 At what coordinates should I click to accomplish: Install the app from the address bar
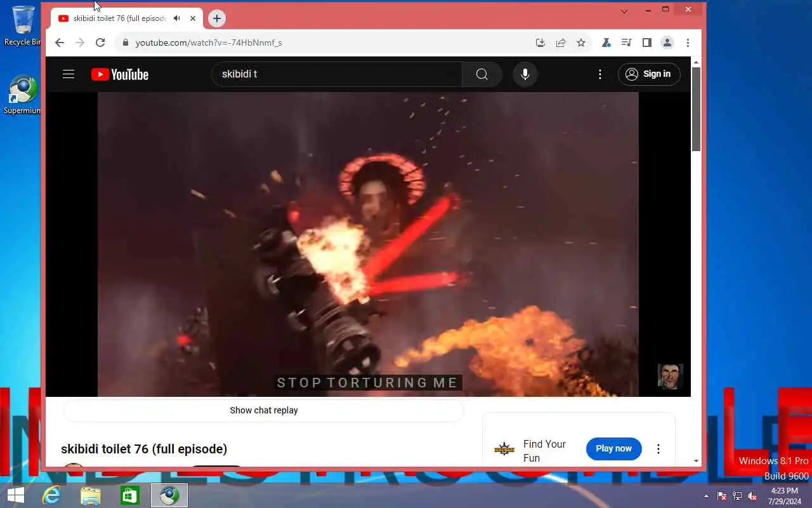540,43
